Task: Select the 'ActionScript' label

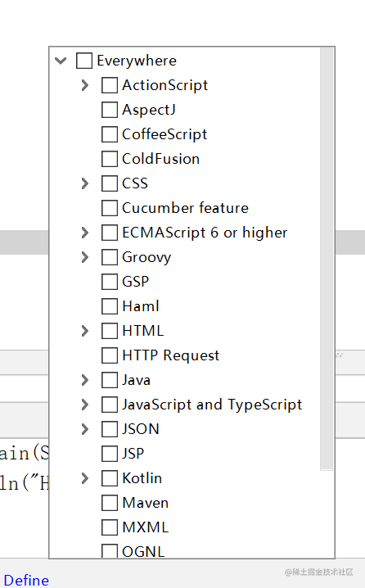Action: (x=164, y=85)
